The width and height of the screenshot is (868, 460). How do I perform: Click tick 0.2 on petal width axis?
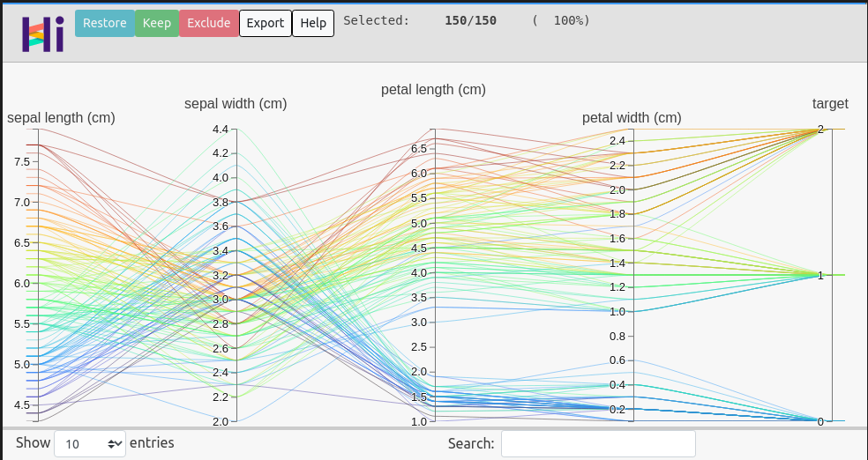(617, 409)
